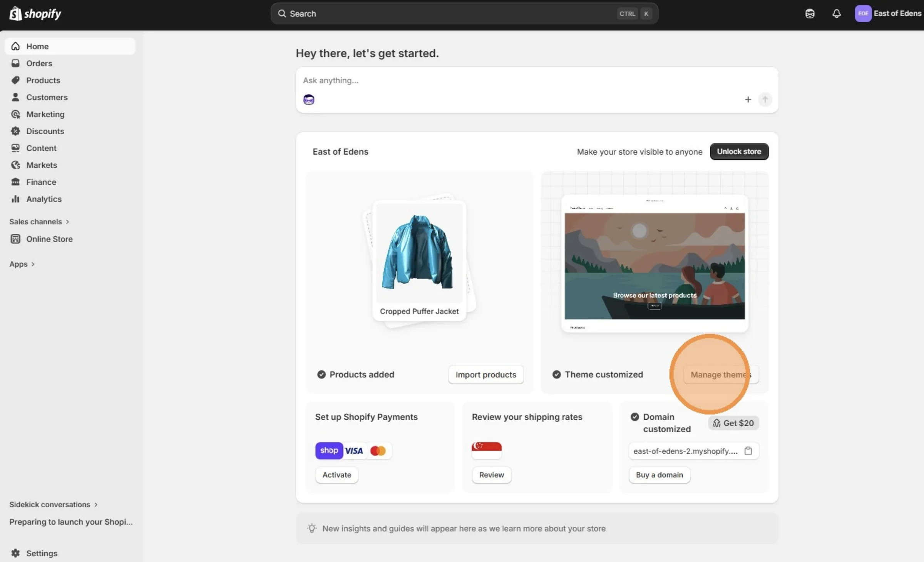Open Online Store sales channel
The height and width of the screenshot is (562, 924).
click(x=70, y=239)
